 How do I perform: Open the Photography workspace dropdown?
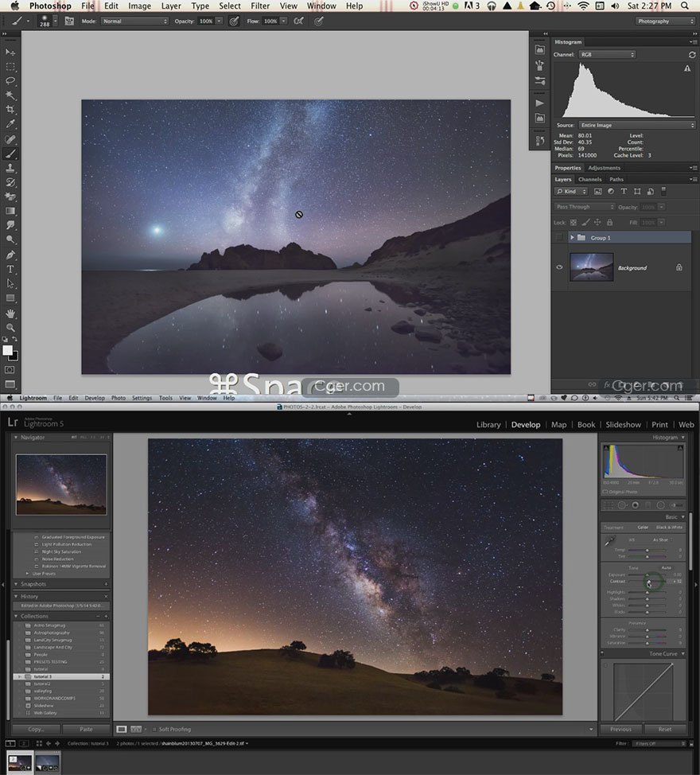click(x=665, y=21)
